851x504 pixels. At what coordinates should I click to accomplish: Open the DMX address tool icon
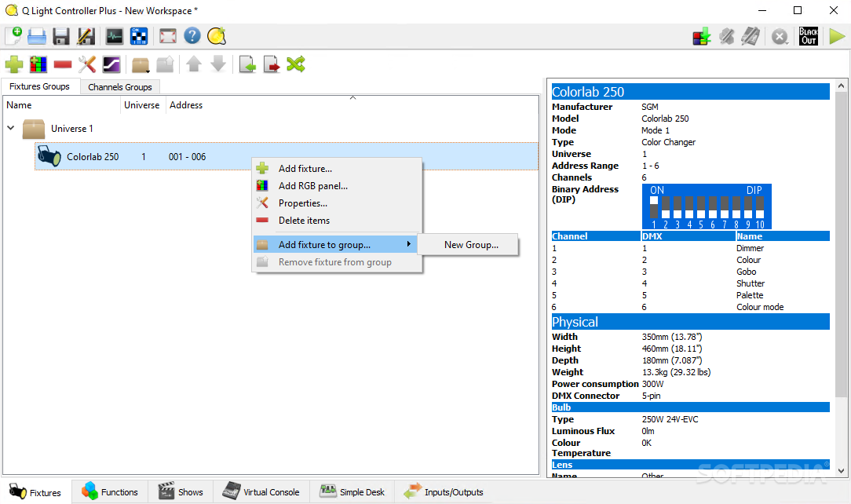pos(139,36)
